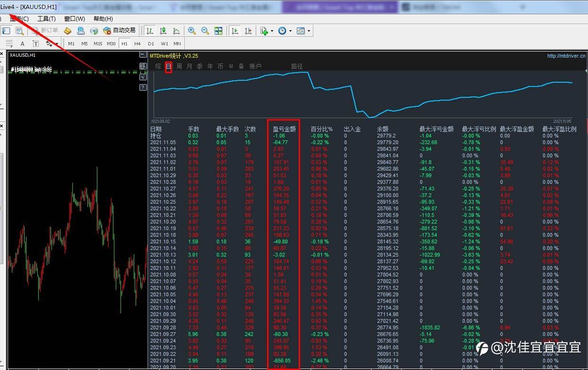Collapse MTDriver panel with minus icon

click(143, 55)
